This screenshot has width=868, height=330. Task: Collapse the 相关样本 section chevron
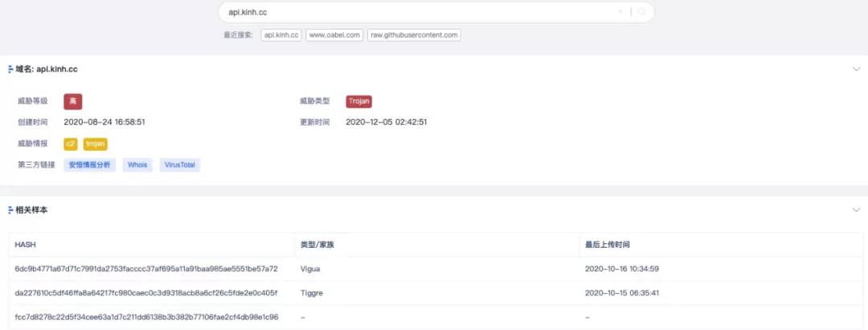[856, 210]
